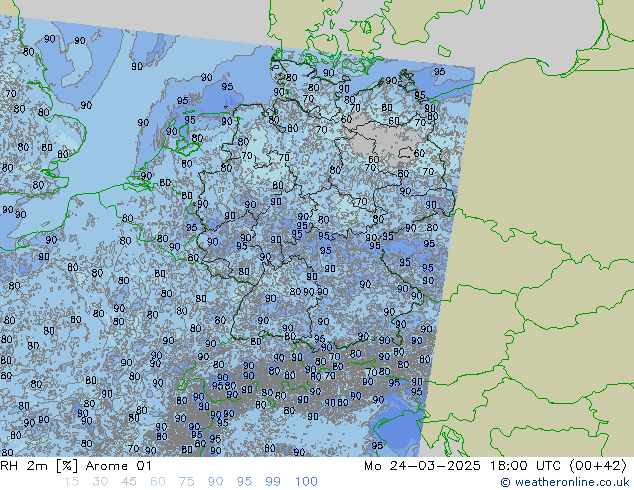Screen dimensions: 634x490
Task: Click the 'RH 2m [%] Arome 01' title
Action: point(76,466)
